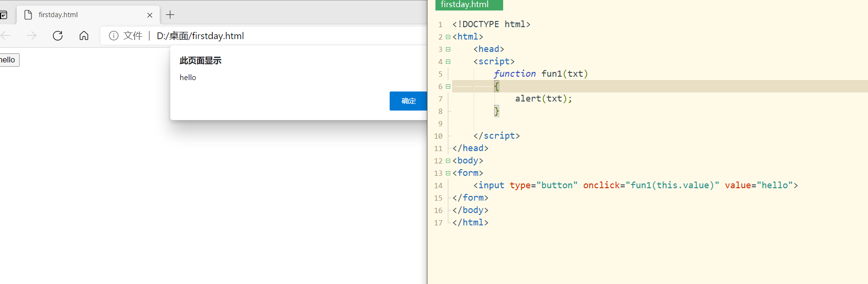The width and height of the screenshot is (868, 284).
Task: Click the value="hello" attribute on line 14
Action: (x=759, y=185)
